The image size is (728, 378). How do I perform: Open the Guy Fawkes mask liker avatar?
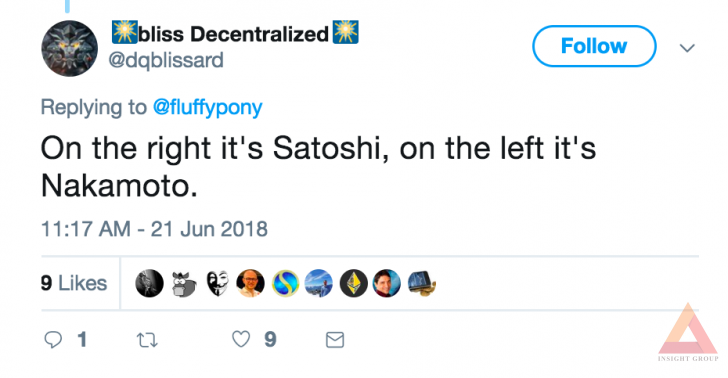[217, 283]
